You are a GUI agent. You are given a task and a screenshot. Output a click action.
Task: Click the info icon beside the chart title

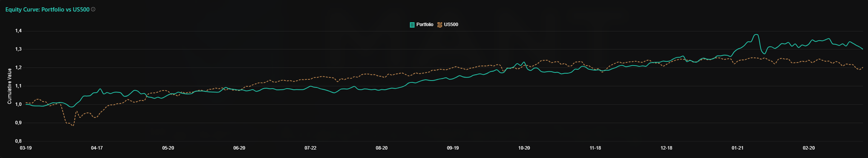point(93,9)
